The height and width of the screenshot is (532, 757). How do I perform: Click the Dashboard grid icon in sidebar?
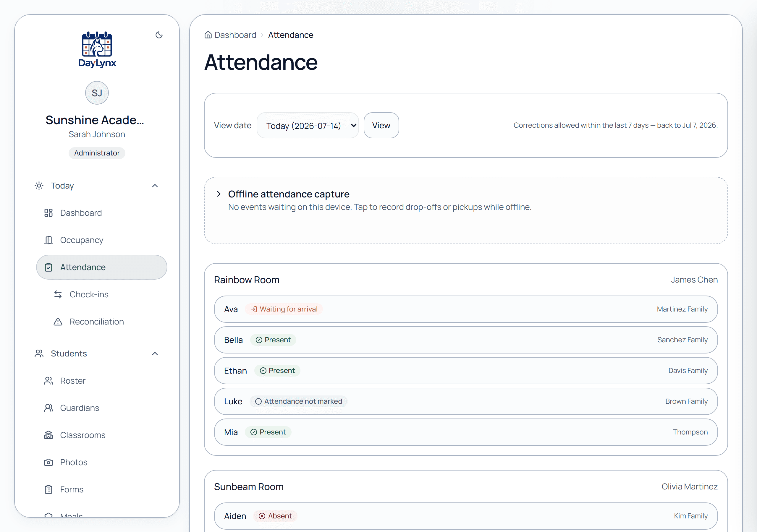coord(48,213)
